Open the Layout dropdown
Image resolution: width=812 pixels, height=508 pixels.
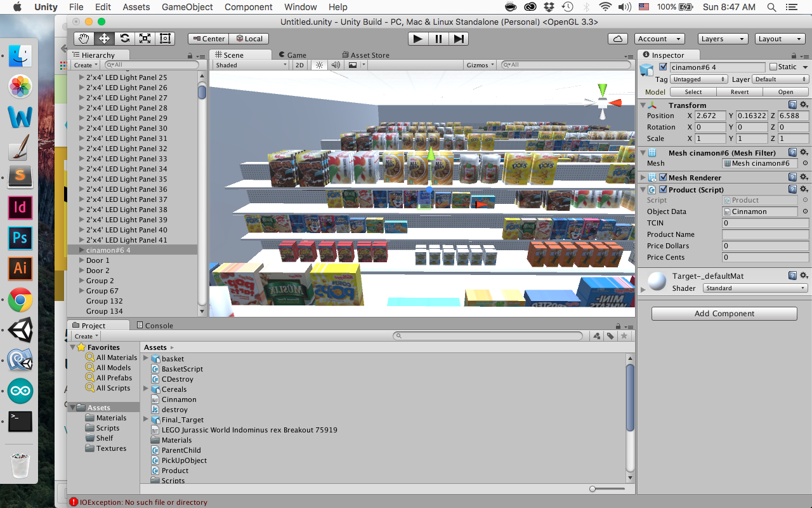pos(780,39)
